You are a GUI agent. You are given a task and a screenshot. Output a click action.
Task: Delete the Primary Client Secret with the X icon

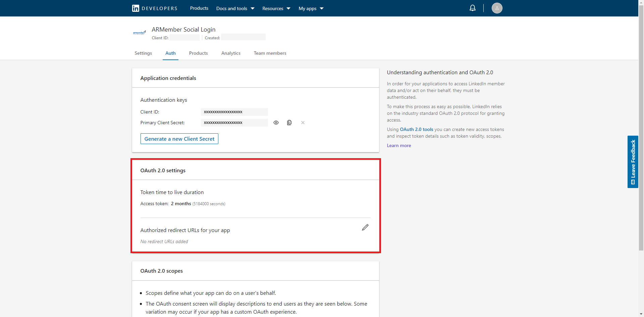(303, 123)
